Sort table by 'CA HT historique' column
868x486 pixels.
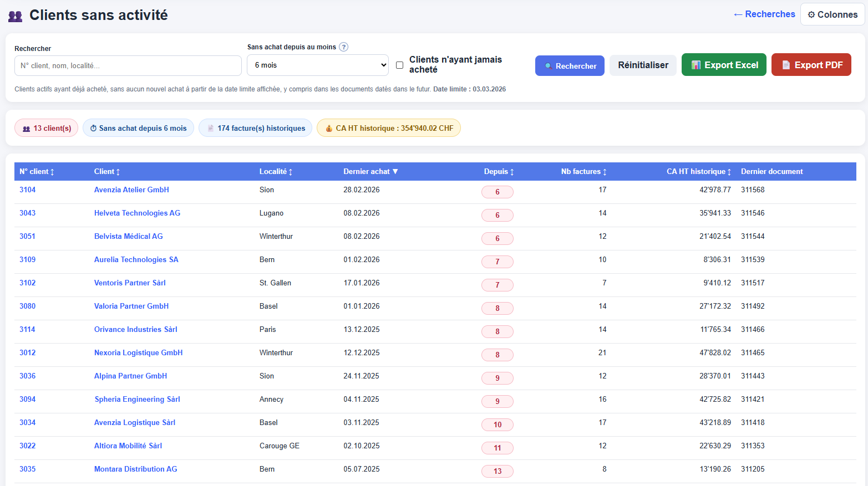(x=699, y=172)
